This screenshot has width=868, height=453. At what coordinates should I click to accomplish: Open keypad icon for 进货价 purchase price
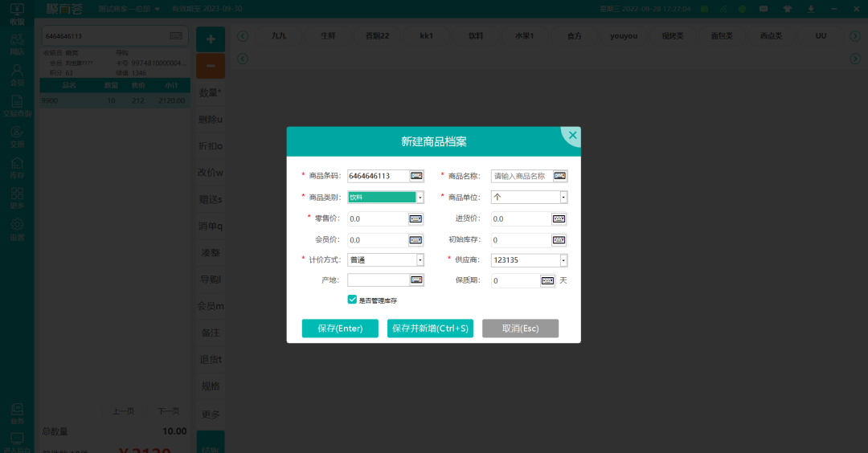(x=559, y=218)
